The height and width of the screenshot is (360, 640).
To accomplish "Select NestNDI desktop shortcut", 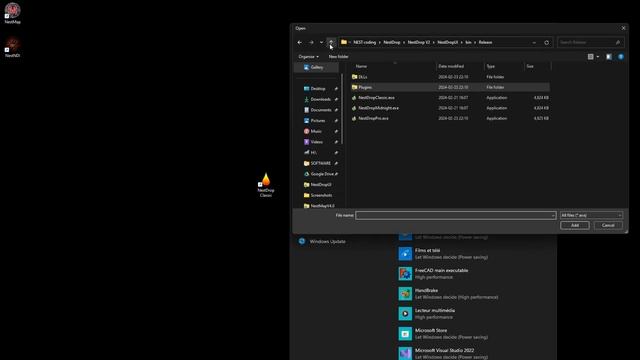I will tap(12, 47).
